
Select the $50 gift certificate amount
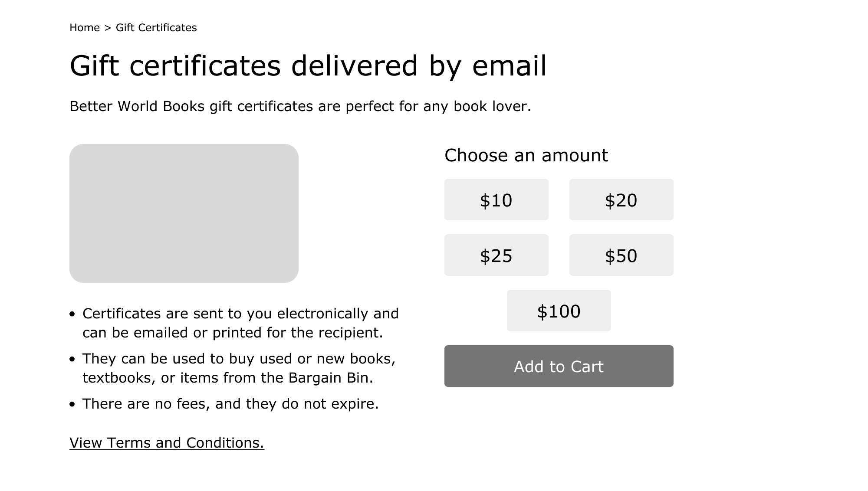(x=621, y=255)
